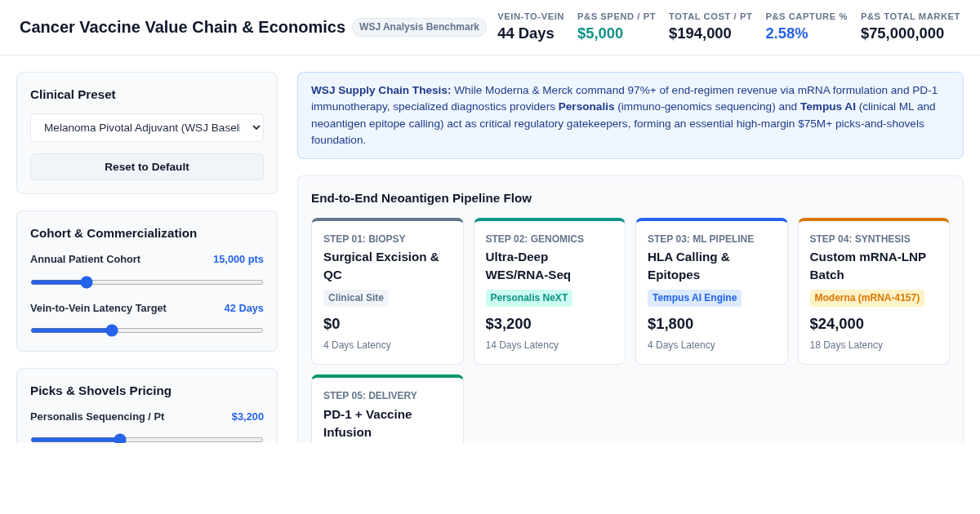980x514 pixels.
Task: Click the Cancer Vaccine Value Chain title
Action: [182, 27]
